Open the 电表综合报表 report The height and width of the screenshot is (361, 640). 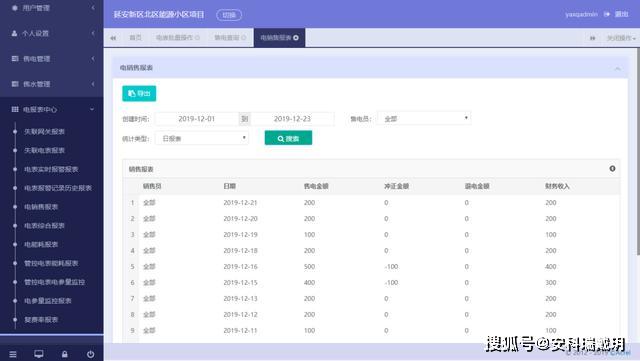[x=44, y=225]
